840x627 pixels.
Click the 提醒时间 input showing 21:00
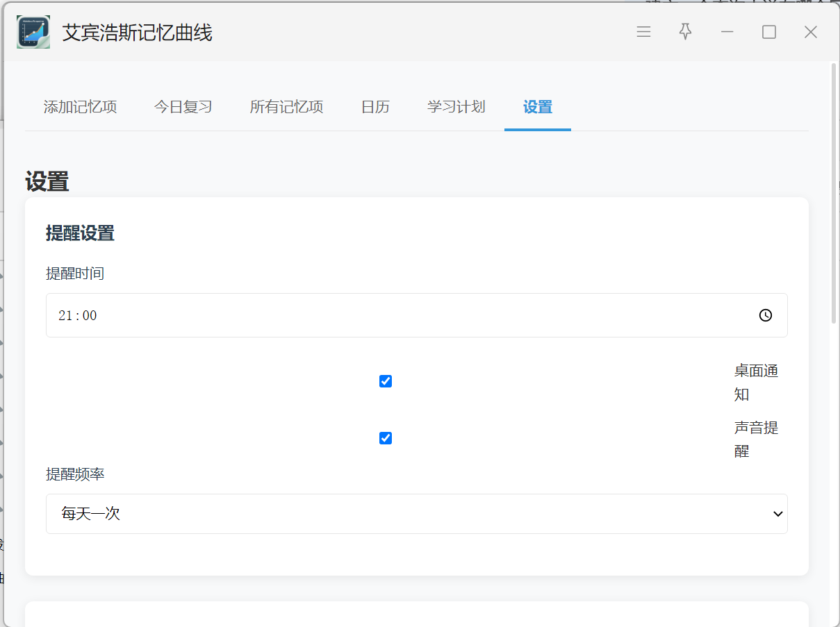coord(417,315)
